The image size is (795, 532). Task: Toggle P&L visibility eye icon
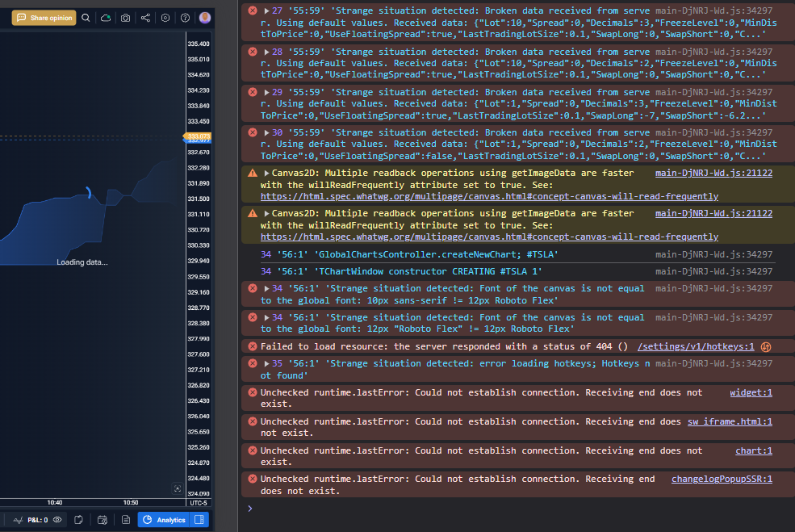[x=57, y=520]
